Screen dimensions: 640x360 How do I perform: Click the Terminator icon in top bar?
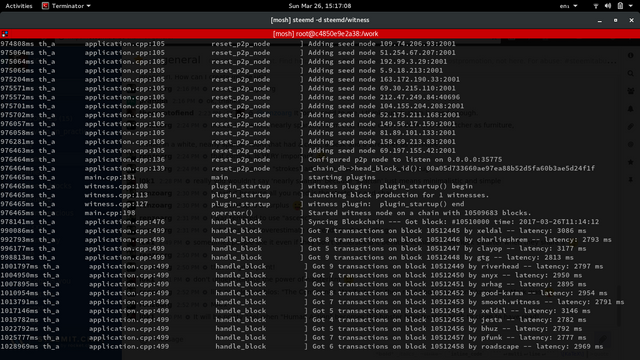[45, 6]
